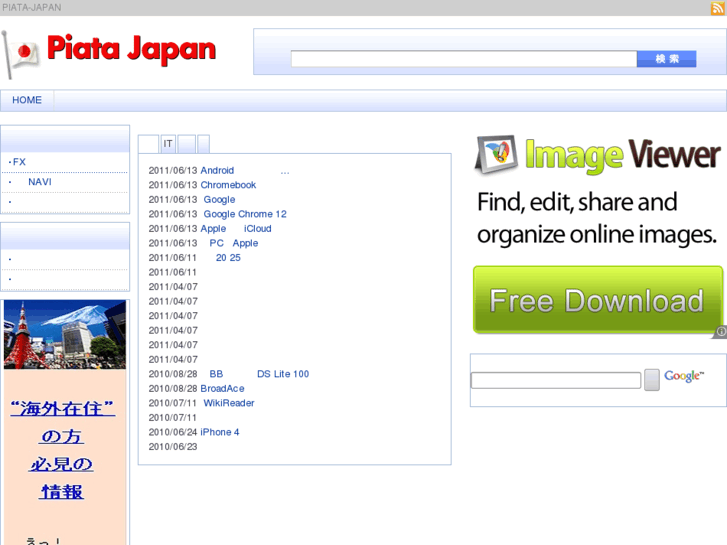Image resolution: width=727 pixels, height=545 pixels.
Task: Open the NAVI sidebar link
Action: (40, 182)
